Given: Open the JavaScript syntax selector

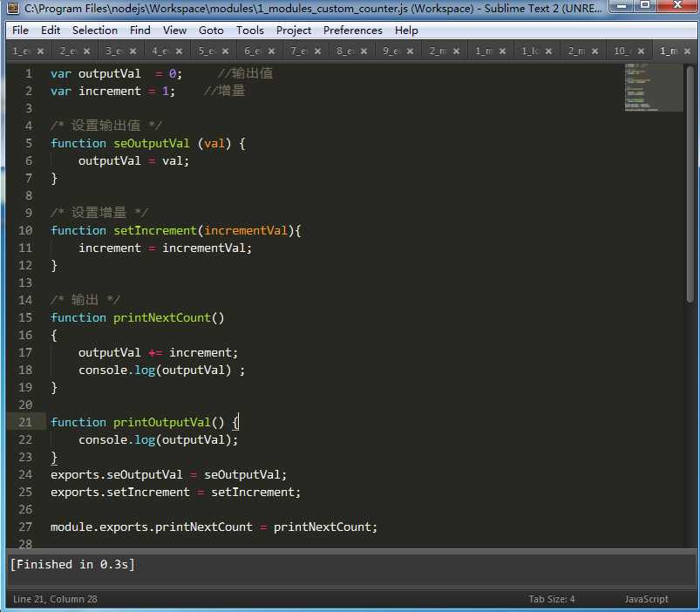Looking at the screenshot, I should click(x=647, y=599).
